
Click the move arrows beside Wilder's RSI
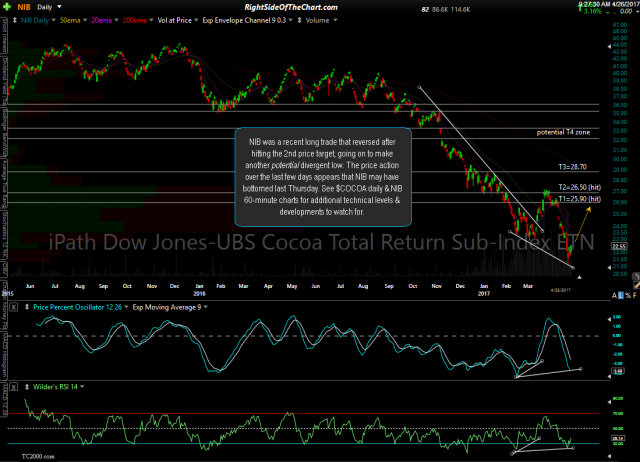(x=27, y=386)
